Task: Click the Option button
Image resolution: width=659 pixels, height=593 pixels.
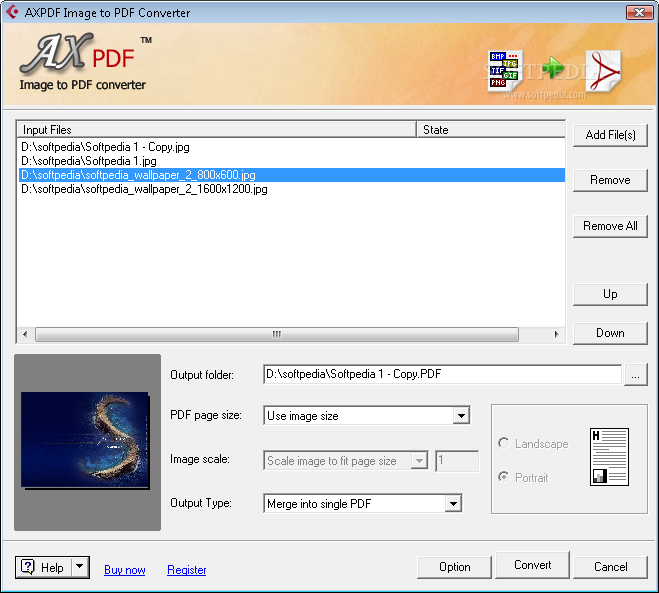Action: 454,567
